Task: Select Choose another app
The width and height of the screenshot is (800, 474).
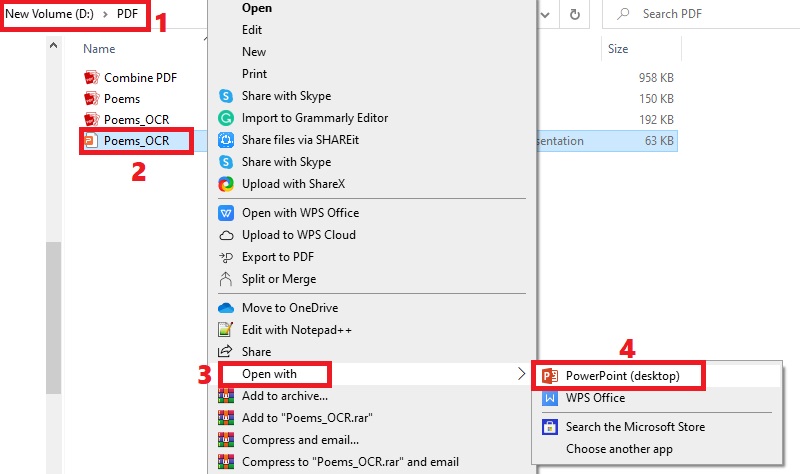Action: click(x=619, y=449)
